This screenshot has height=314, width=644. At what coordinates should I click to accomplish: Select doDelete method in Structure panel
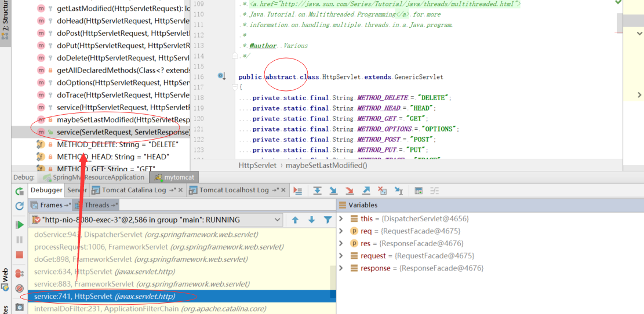click(x=101, y=57)
